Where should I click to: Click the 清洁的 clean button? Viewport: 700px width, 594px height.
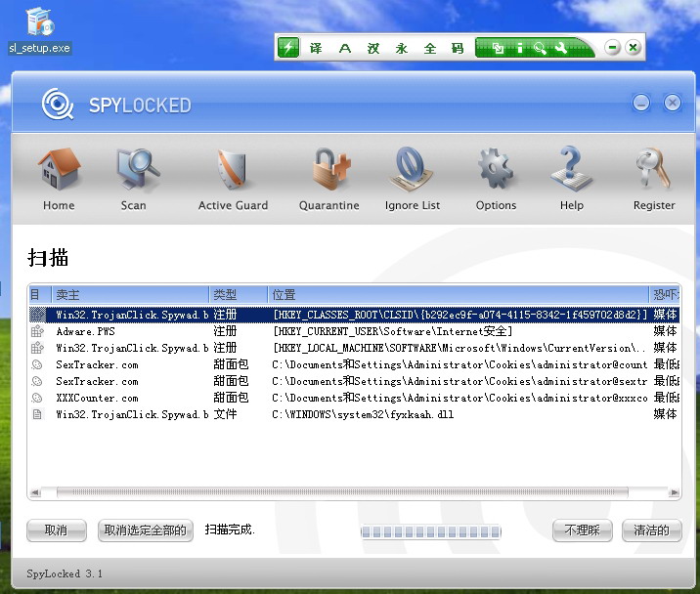click(651, 530)
